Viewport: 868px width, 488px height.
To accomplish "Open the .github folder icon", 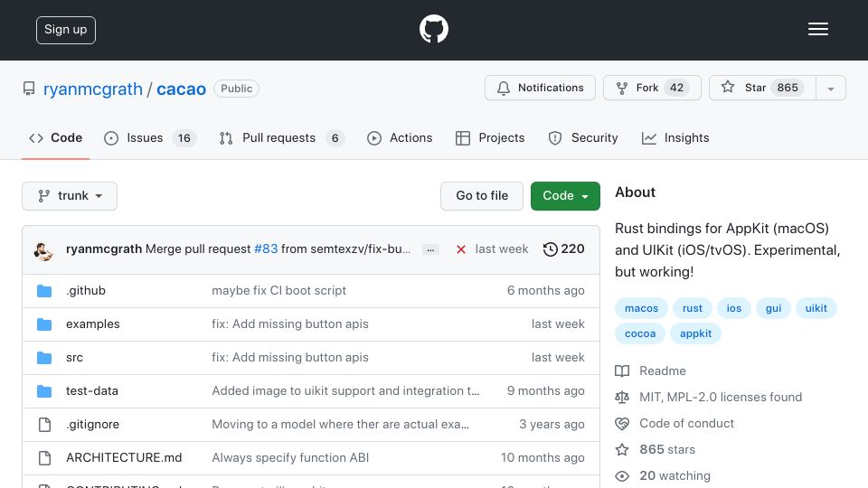I will (44, 291).
